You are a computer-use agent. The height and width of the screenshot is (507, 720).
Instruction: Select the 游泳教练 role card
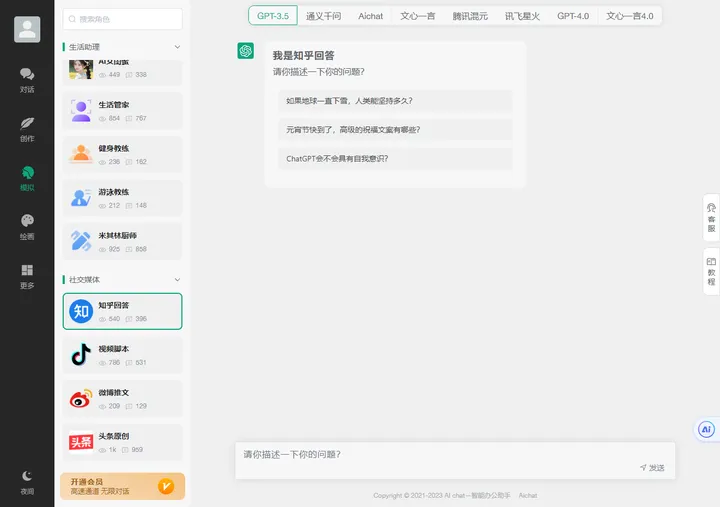tap(123, 198)
